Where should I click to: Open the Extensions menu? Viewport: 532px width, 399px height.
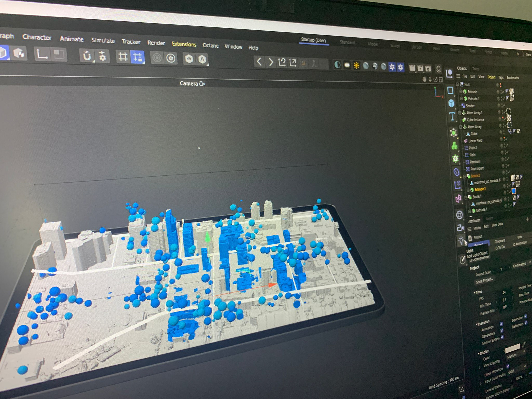pos(184,44)
